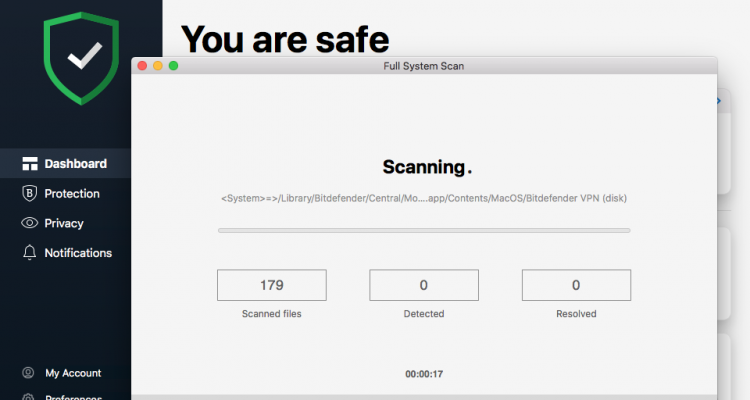Click the My Account user icon
750x400 pixels.
28,372
